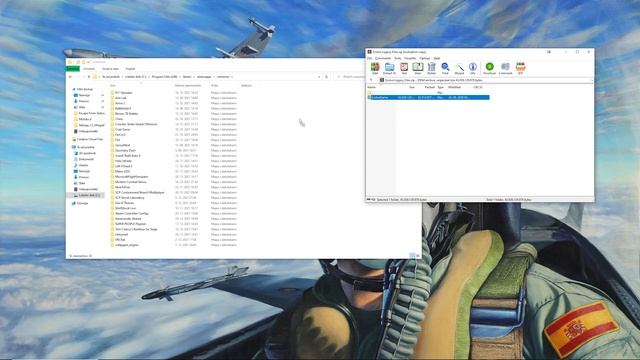Open the File menu in WinRAR
This screenshot has width=640, height=360.
(370, 58)
